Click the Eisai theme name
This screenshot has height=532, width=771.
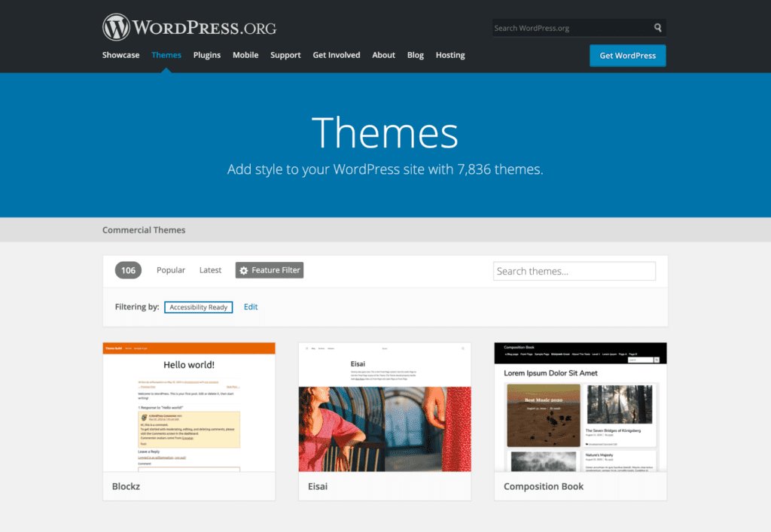(x=318, y=486)
